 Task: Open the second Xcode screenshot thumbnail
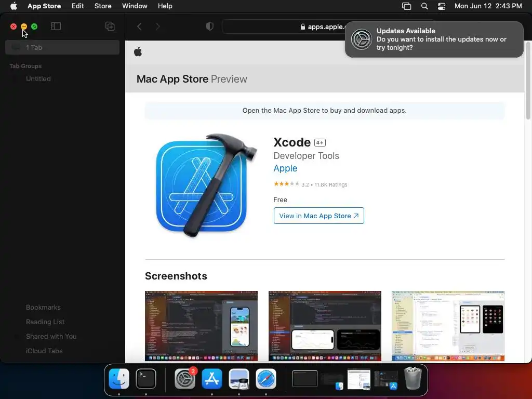tap(325, 326)
